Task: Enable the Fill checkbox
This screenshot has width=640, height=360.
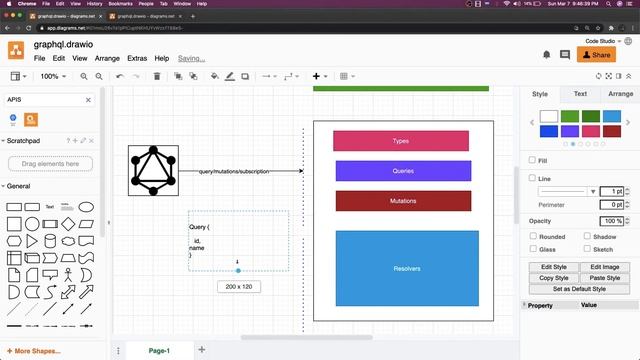Action: pos(532,160)
